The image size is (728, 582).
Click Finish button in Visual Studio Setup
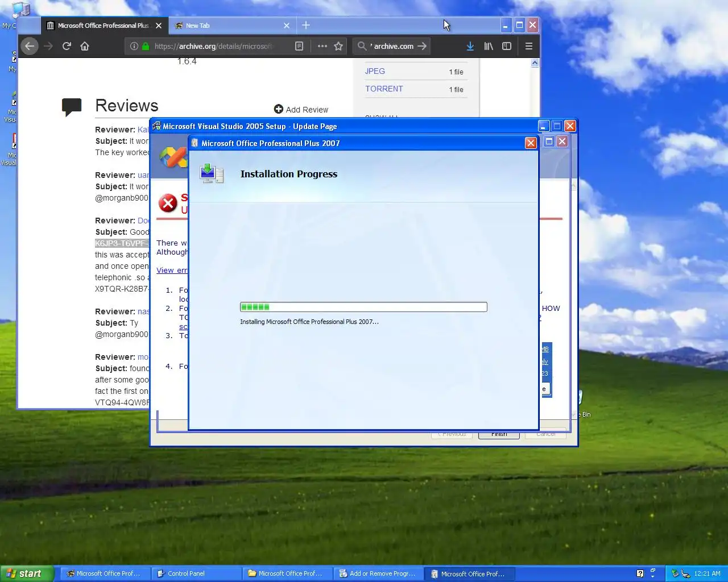[x=499, y=434]
